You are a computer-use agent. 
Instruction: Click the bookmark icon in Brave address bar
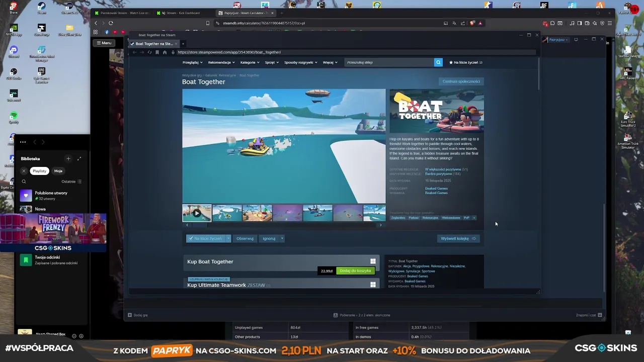207,23
